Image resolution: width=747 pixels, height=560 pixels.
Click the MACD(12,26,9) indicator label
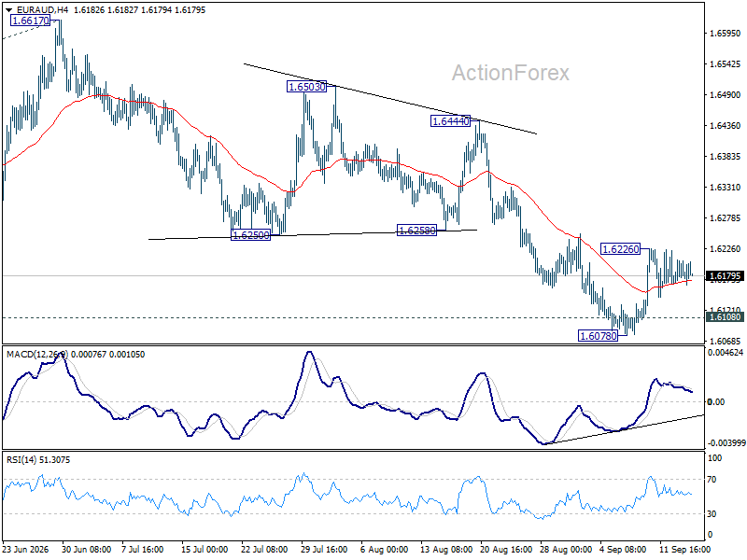click(x=37, y=355)
